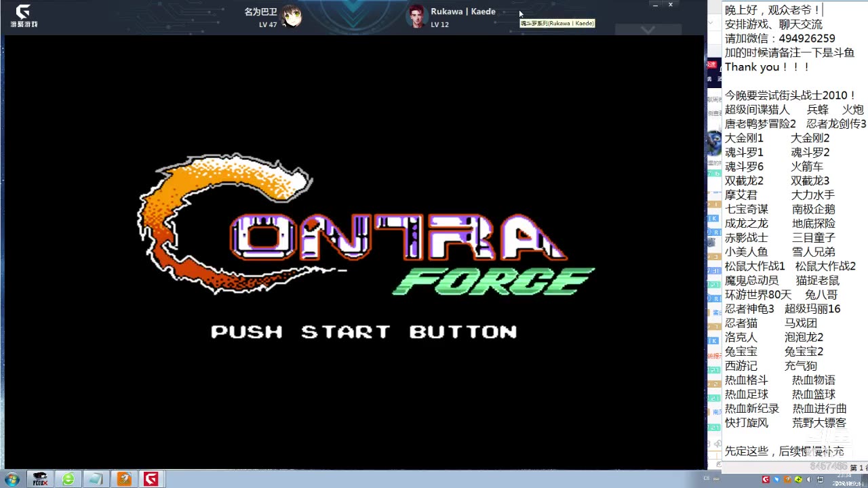
Task: Click the game entry 大金刚1
Action: [744, 138]
